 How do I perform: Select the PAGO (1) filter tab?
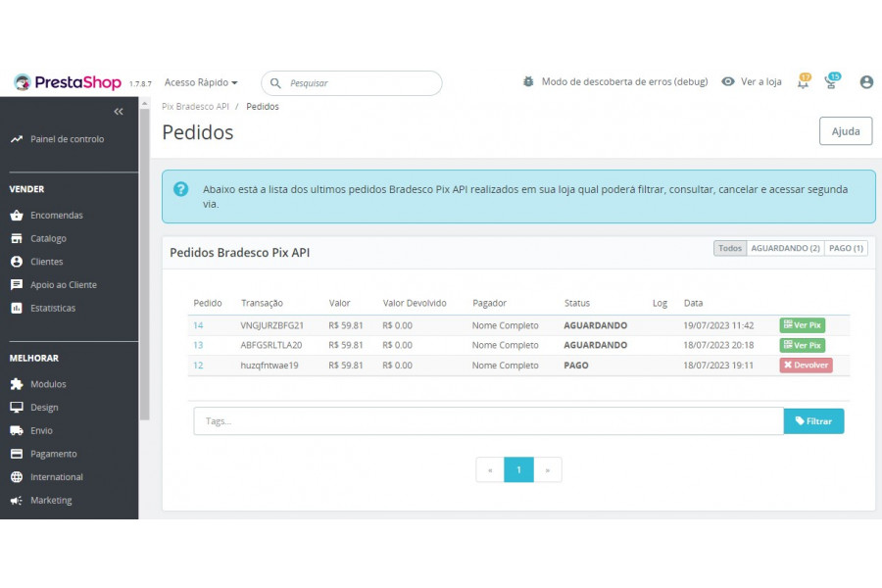click(x=846, y=248)
